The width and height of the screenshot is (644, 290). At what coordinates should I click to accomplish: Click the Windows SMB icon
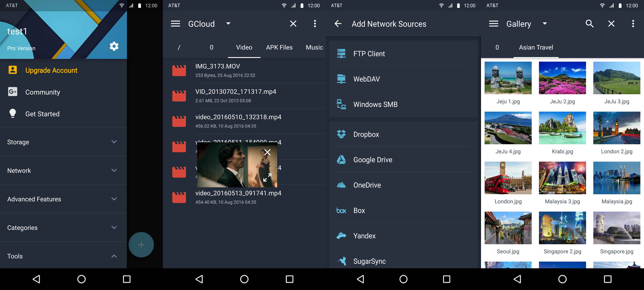pos(341,104)
